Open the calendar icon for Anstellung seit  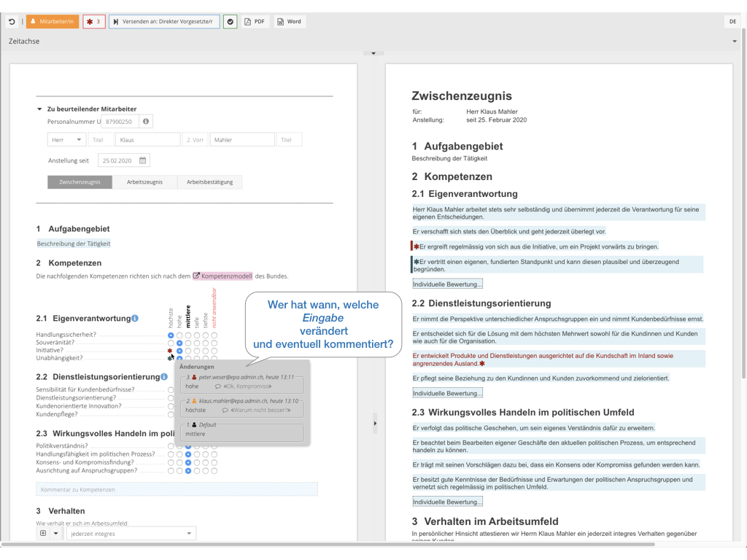[142, 160]
